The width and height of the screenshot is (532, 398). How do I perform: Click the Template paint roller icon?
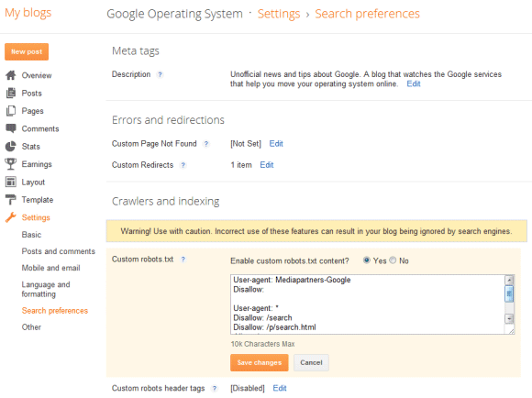11,200
